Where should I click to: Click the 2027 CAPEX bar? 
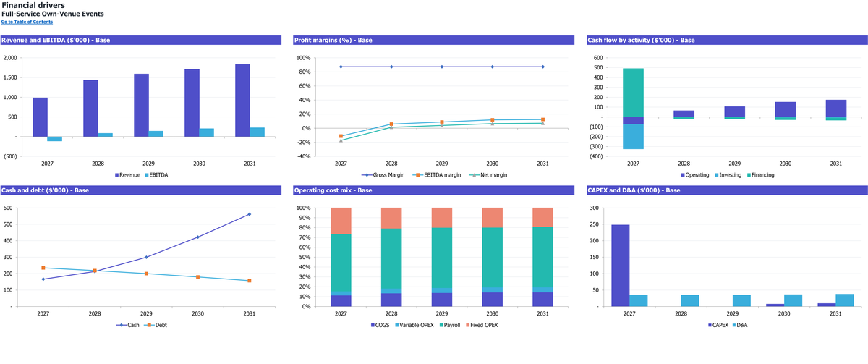click(621, 266)
